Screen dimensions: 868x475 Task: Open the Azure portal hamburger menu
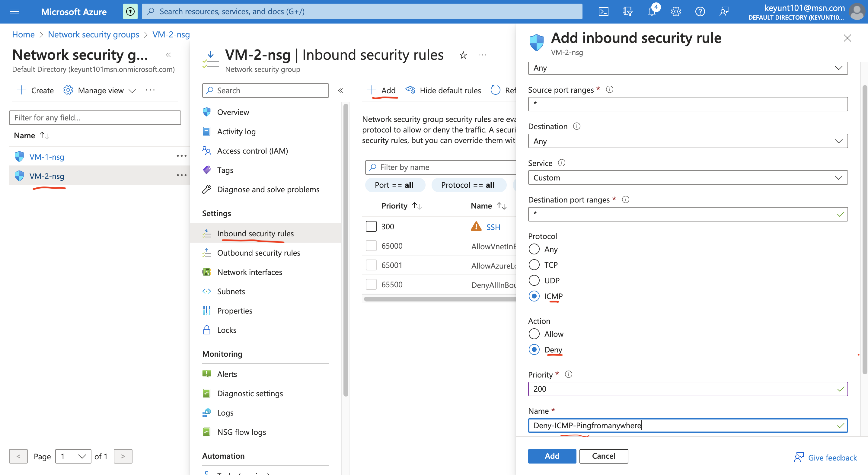click(14, 11)
